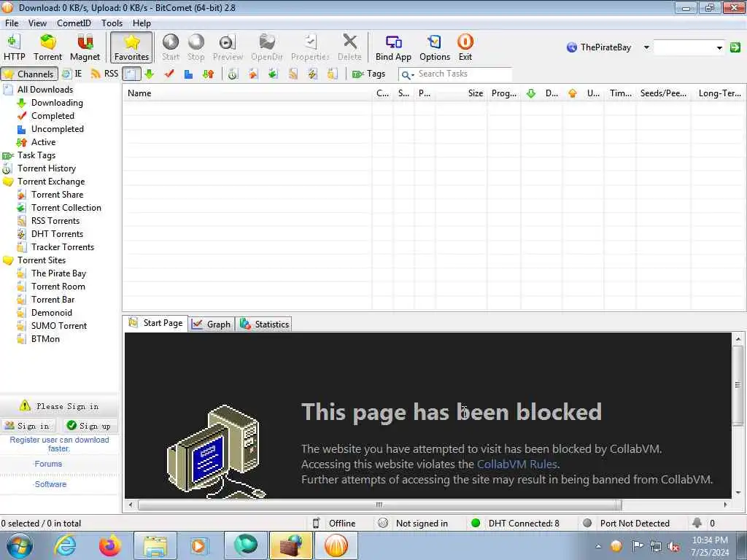Click the HTTP download toolbar icon

[14, 47]
